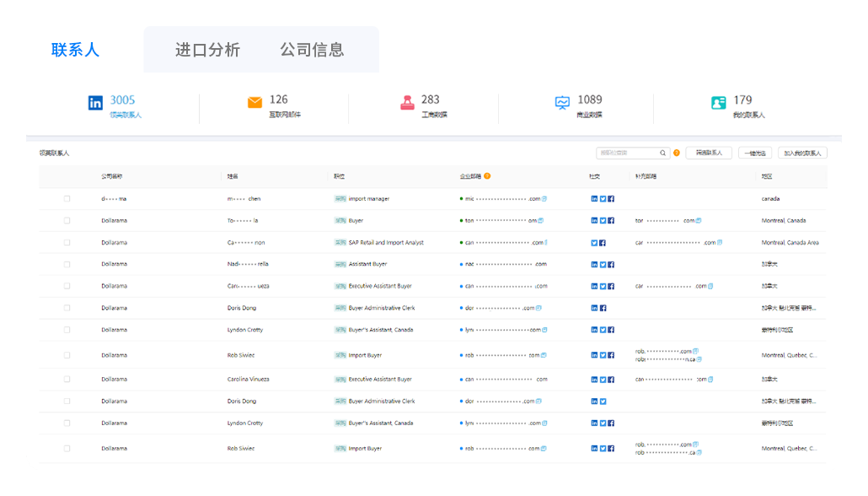The height and width of the screenshot is (496, 868).
Task: Click the help icon next to 企业邮箱 header
Action: (x=487, y=176)
